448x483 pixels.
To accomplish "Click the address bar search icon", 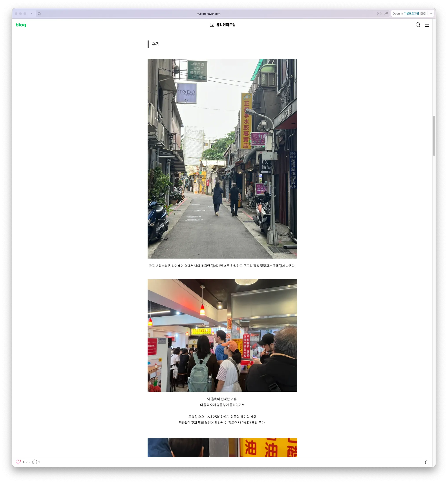I will click(x=39, y=14).
